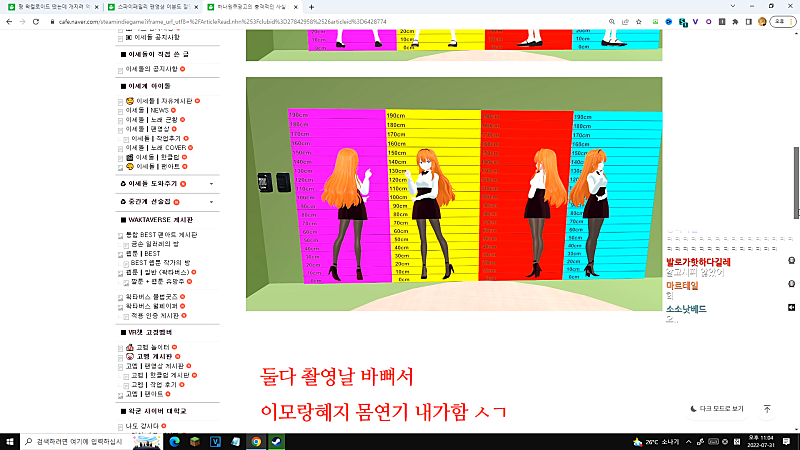This screenshot has width=800, height=450.
Task: Toggle dark mode with 다크 모드로 보기
Action: point(717,409)
